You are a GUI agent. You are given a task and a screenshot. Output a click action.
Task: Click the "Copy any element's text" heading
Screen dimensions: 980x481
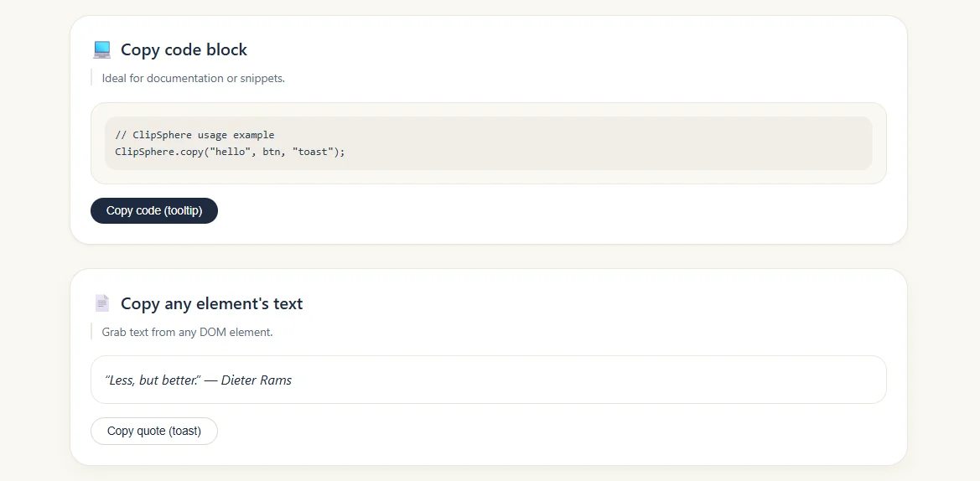coord(211,303)
